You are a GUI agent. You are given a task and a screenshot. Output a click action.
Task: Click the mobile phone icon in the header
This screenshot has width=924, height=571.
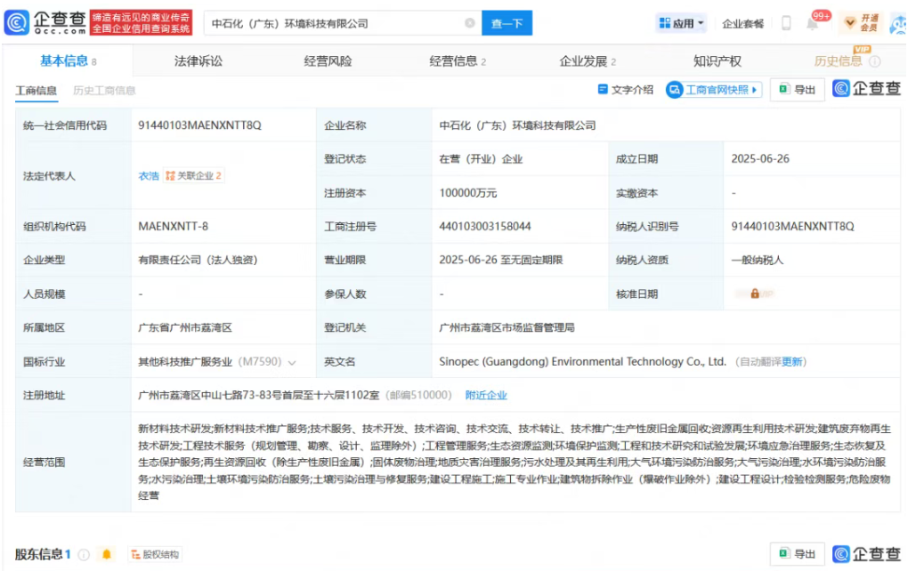(x=786, y=23)
